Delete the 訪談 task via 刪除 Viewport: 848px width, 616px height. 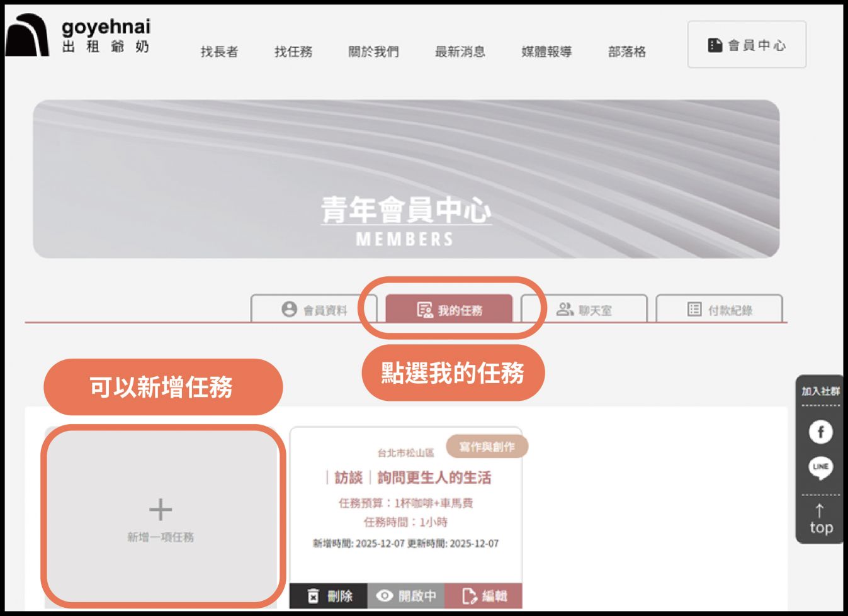coord(329,595)
